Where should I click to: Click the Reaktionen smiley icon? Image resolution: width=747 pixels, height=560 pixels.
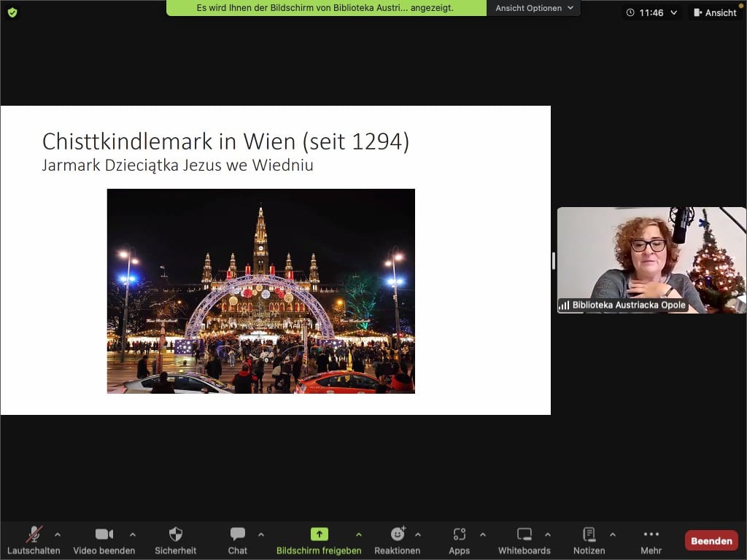(397, 534)
